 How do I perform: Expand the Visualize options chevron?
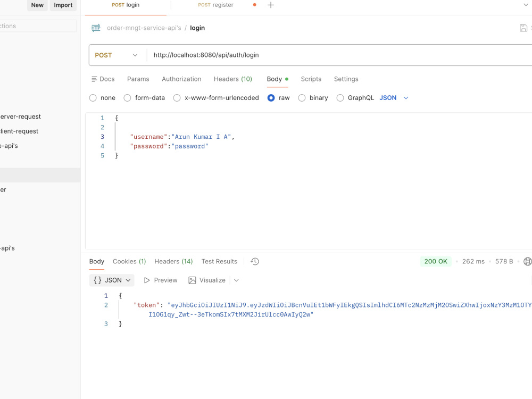click(x=237, y=280)
